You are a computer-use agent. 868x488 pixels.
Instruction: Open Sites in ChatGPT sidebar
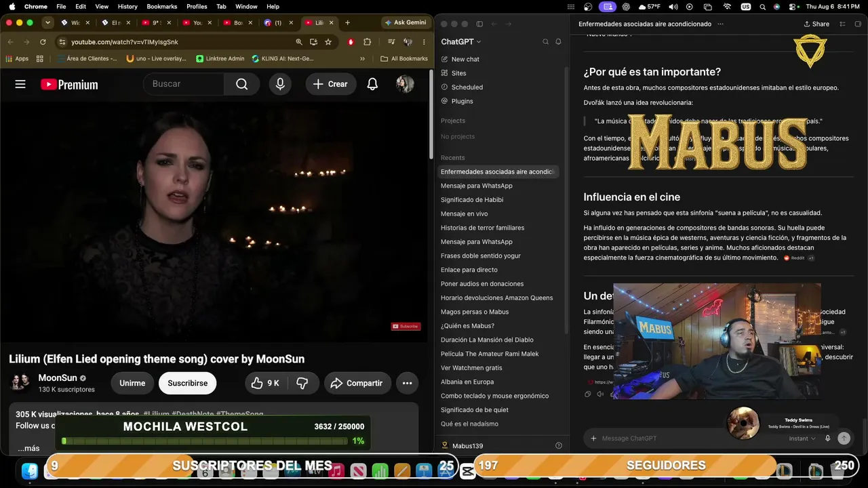pyautogui.click(x=454, y=73)
